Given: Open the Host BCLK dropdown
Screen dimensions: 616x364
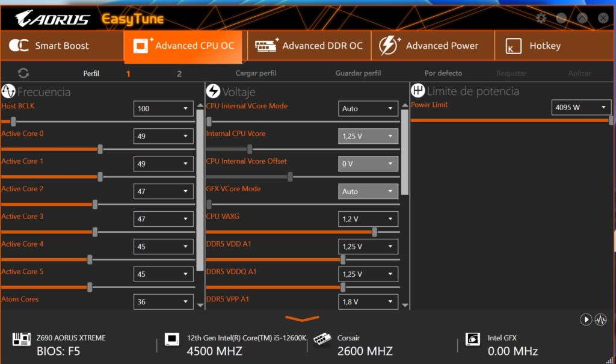Looking at the screenshot, I should (164, 108).
